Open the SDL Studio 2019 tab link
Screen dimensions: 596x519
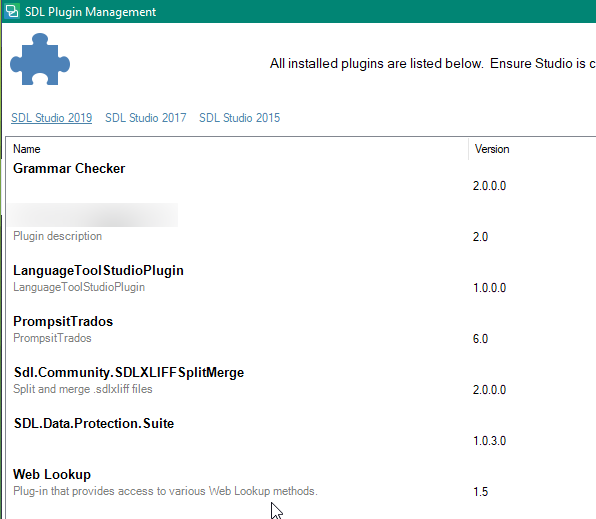[x=51, y=118]
